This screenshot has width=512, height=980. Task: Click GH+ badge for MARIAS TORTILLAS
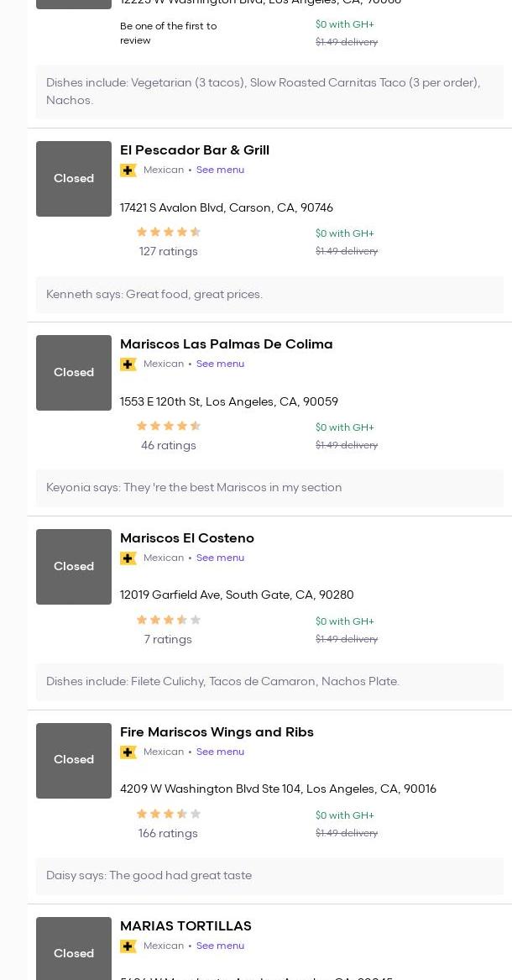click(x=128, y=946)
